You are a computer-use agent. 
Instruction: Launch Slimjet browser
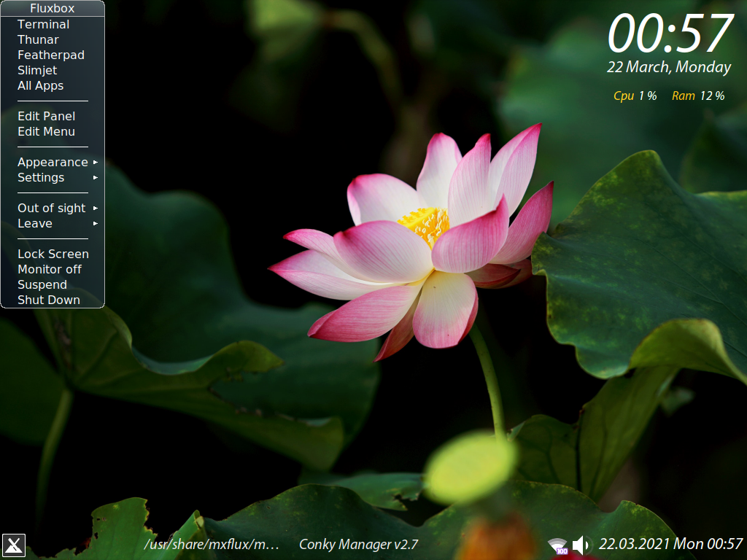[53, 70]
